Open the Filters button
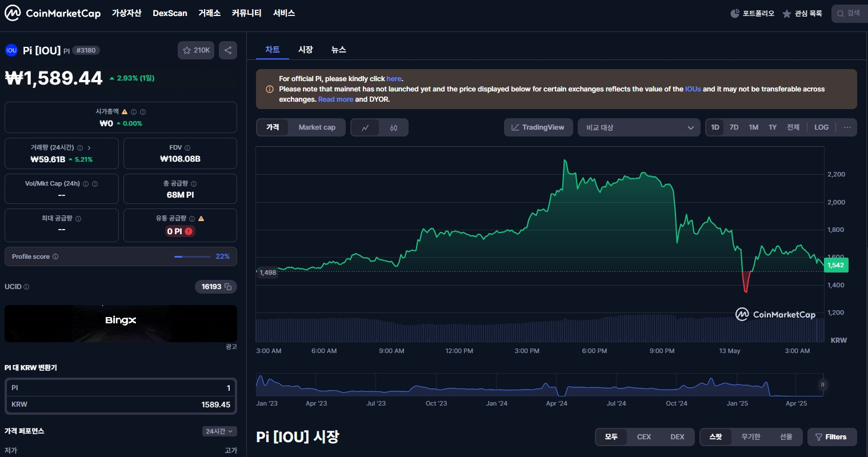This screenshot has height=457, width=868. pyautogui.click(x=831, y=437)
